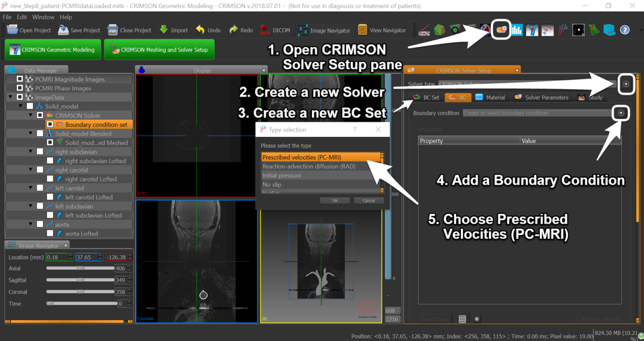Click the Help question mark toolbar icon

[x=625, y=30]
